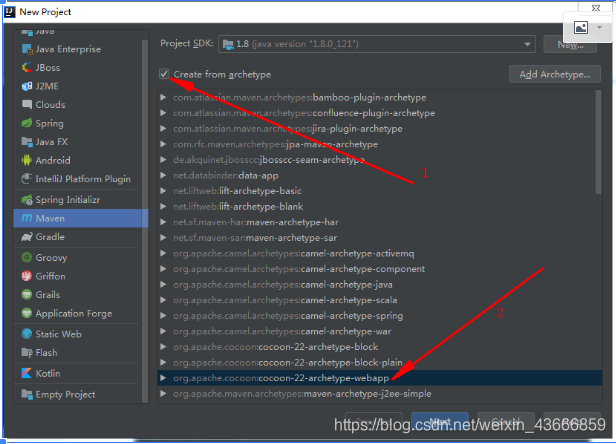
Task: Click the Spring leaf icon
Action: click(x=27, y=123)
